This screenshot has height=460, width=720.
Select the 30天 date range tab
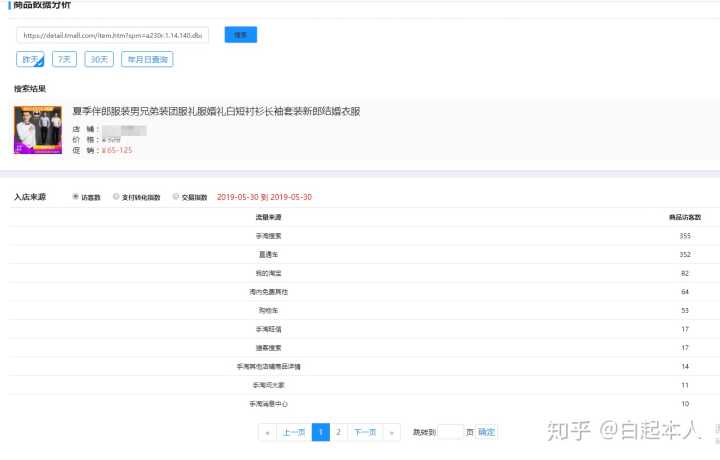pos(99,60)
